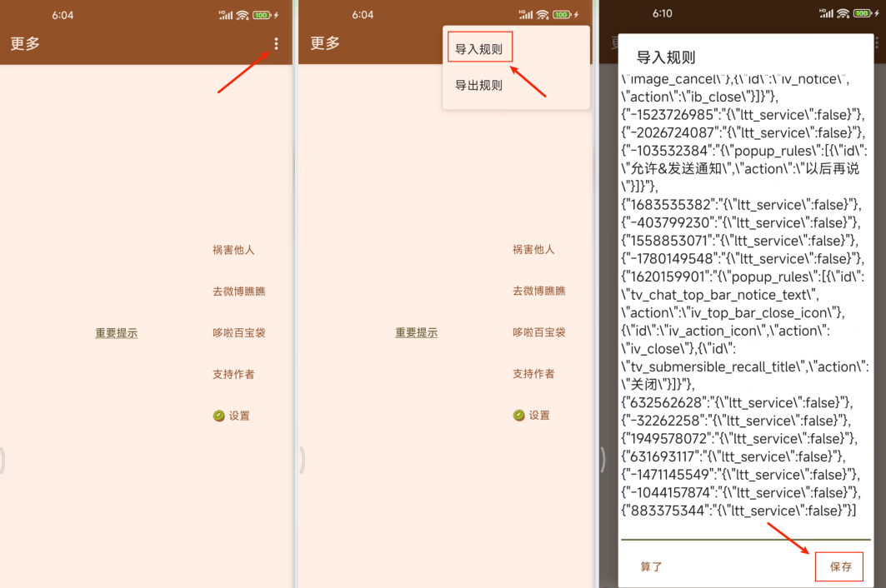Open the 重要提示 link in middle screen
The width and height of the screenshot is (886, 588).
coord(416,333)
